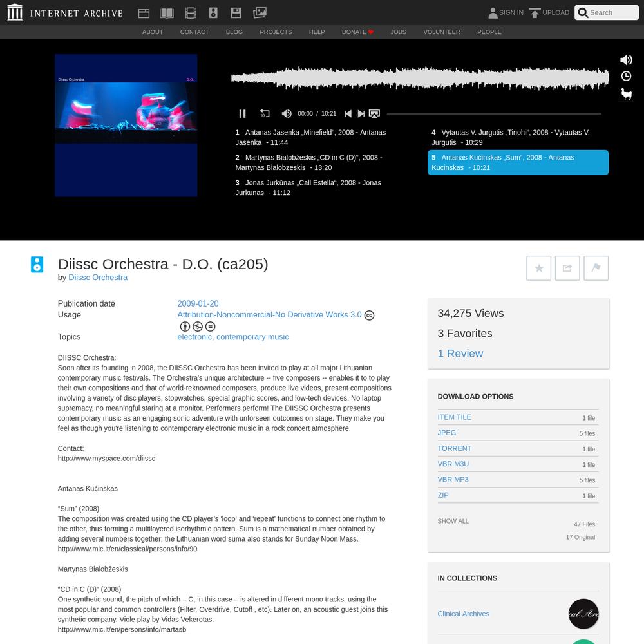Open the Attribution-Noncommercial-No Derivative Works 3.0 link
The height and width of the screenshot is (644, 644).
pos(269,315)
